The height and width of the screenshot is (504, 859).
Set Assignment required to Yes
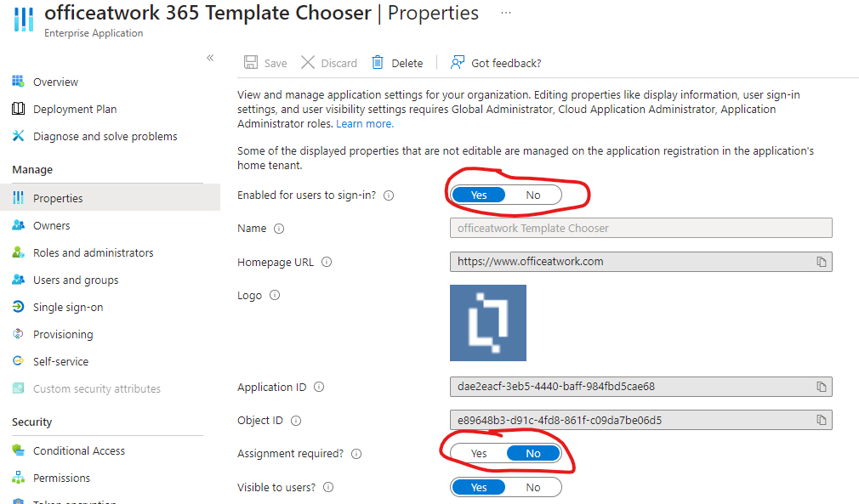[479, 454]
